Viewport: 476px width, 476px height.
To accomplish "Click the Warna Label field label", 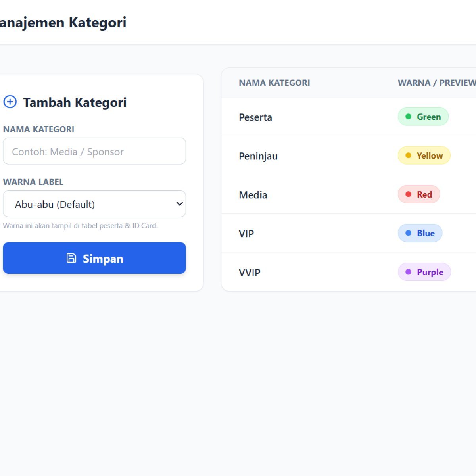I will [x=33, y=182].
